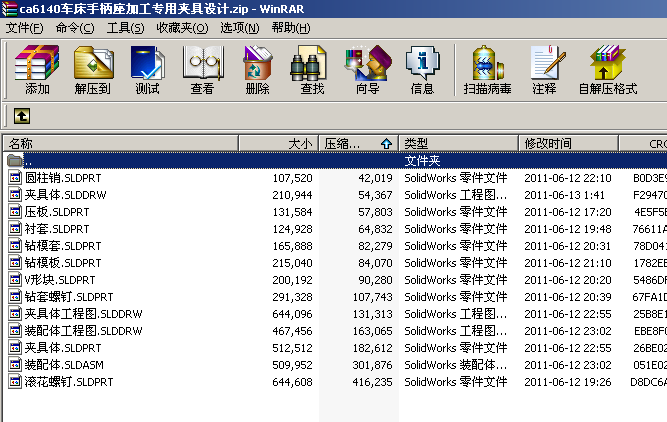Click packed size value 131,313
667x422 pixels.
coord(372,314)
